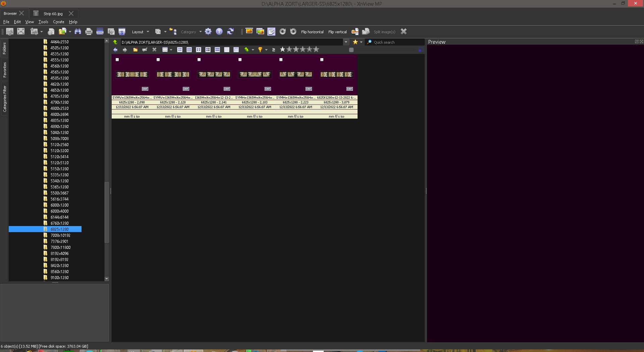
Task: Open the view mode dropdown arrow
Action: pos(171,50)
